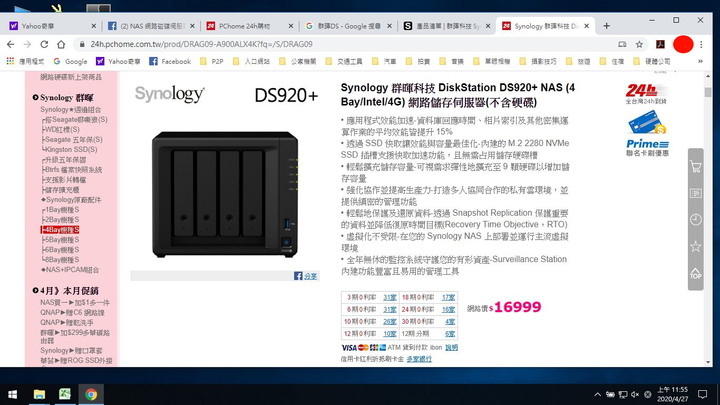Go to the browser home page icon

pyautogui.click(x=61, y=44)
